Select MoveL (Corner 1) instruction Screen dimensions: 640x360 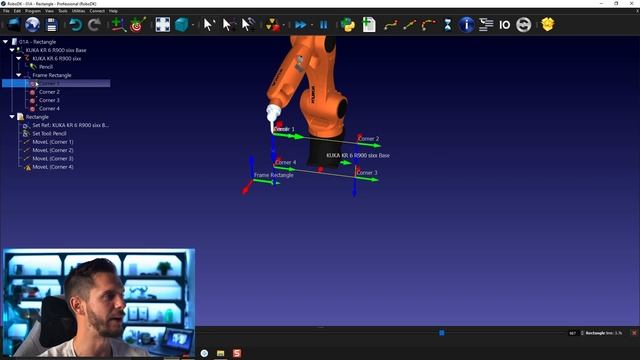[53, 142]
